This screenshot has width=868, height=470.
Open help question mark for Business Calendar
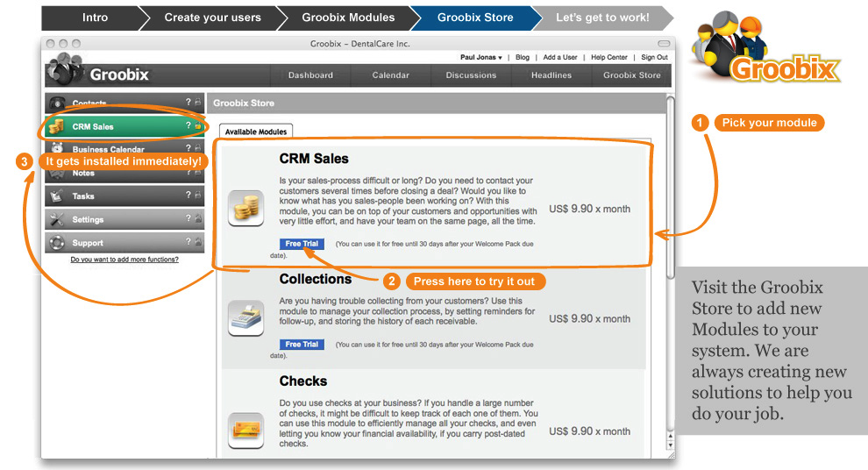[189, 148]
